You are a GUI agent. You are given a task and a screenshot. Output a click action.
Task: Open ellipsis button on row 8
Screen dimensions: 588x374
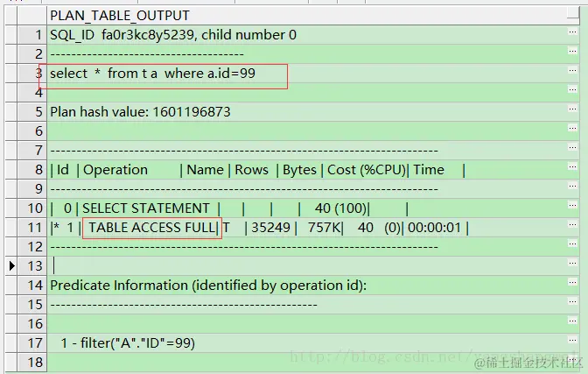[572, 166]
